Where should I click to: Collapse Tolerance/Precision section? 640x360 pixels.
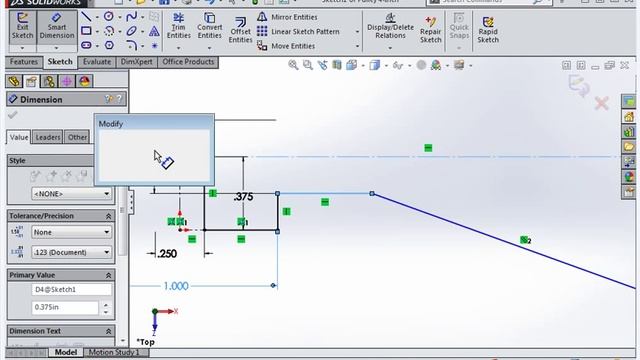click(109, 216)
